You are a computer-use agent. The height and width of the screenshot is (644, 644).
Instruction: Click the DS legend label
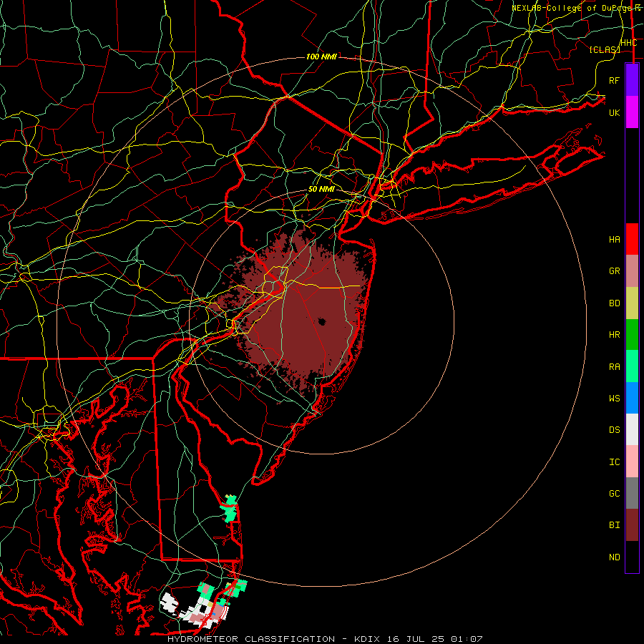614,430
